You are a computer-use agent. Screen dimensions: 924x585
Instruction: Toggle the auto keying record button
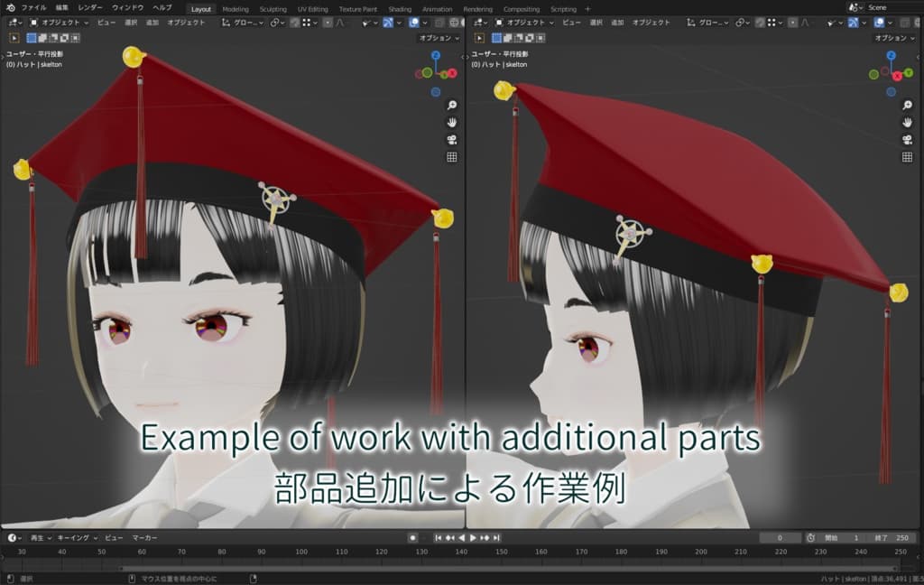point(412,538)
